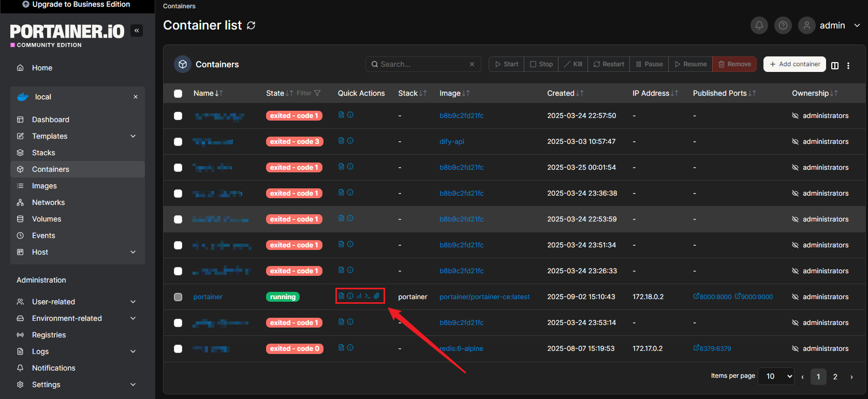Open logs for container created 23:53:14
Screen dimensions: 868x399
[341, 321]
